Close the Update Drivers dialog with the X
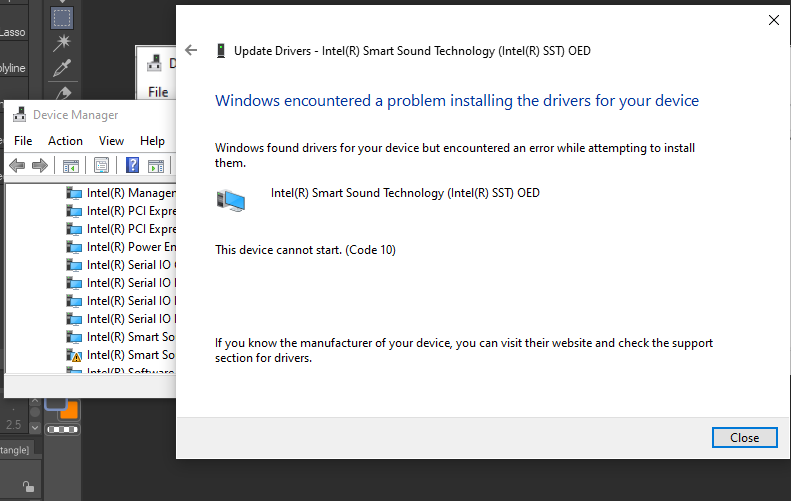 click(773, 20)
